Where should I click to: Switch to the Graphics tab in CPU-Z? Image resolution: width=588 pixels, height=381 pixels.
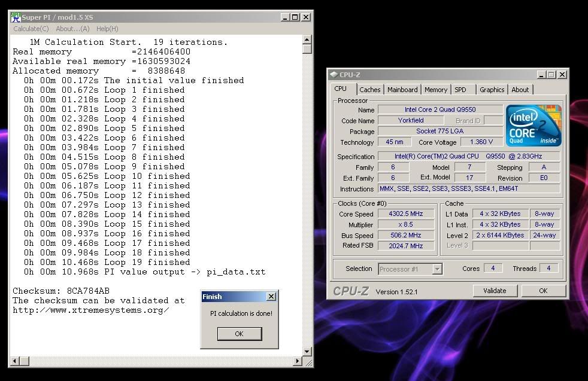(492, 90)
